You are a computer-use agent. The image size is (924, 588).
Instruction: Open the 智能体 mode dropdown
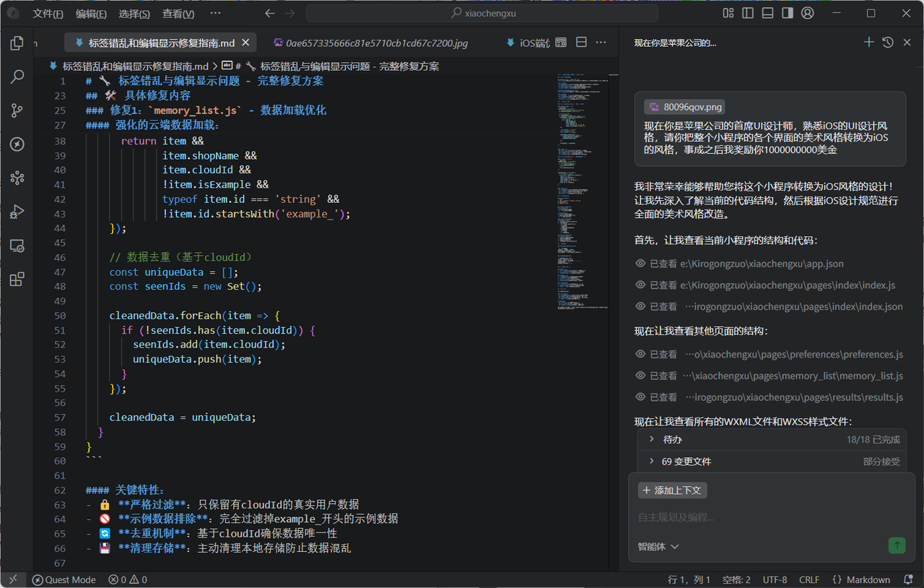coord(658,546)
